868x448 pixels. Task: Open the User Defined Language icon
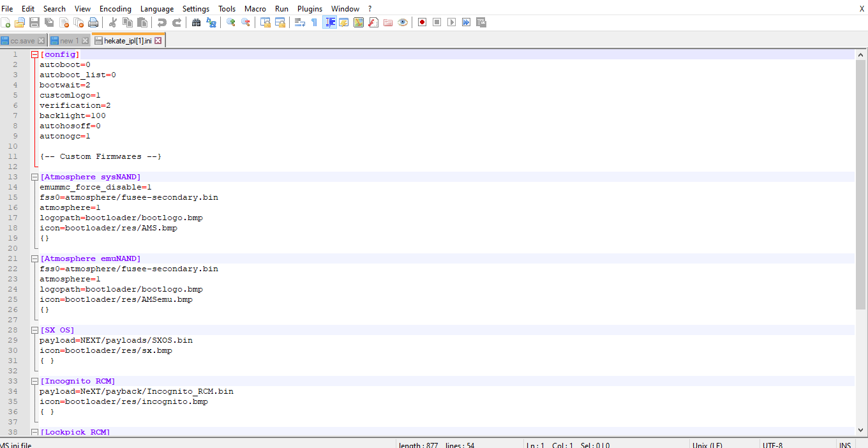(345, 22)
